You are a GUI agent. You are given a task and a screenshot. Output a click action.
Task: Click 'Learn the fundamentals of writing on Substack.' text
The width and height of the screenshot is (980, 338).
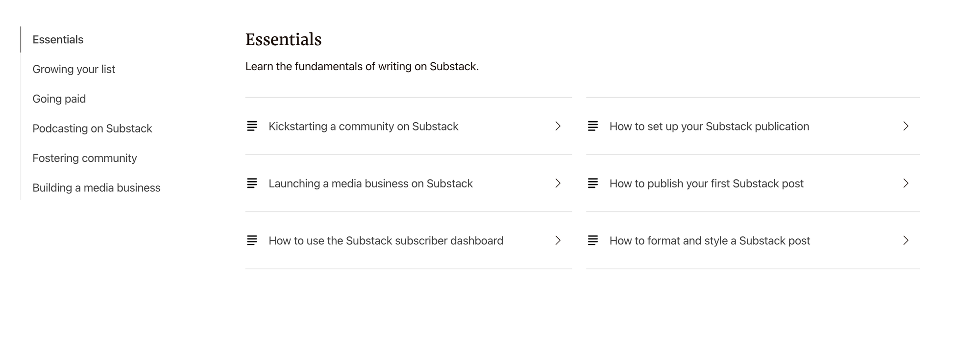pos(362,67)
